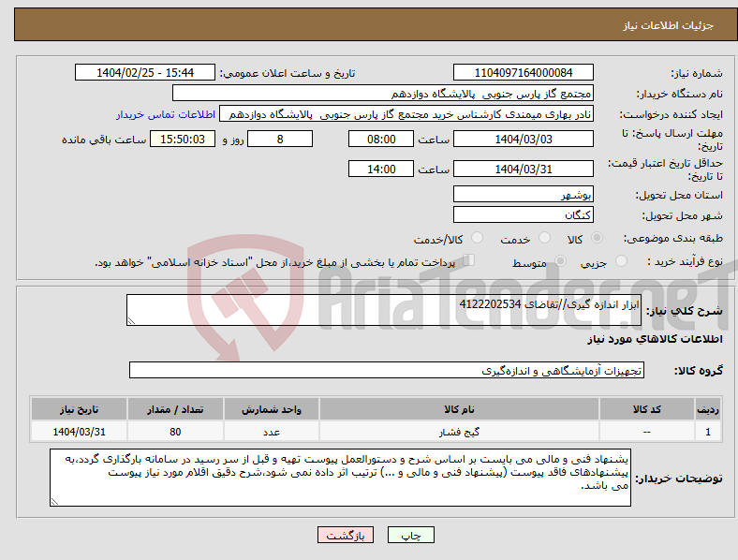Click the resize grip of description textarea
738x560 pixels.
pyautogui.click(x=131, y=321)
